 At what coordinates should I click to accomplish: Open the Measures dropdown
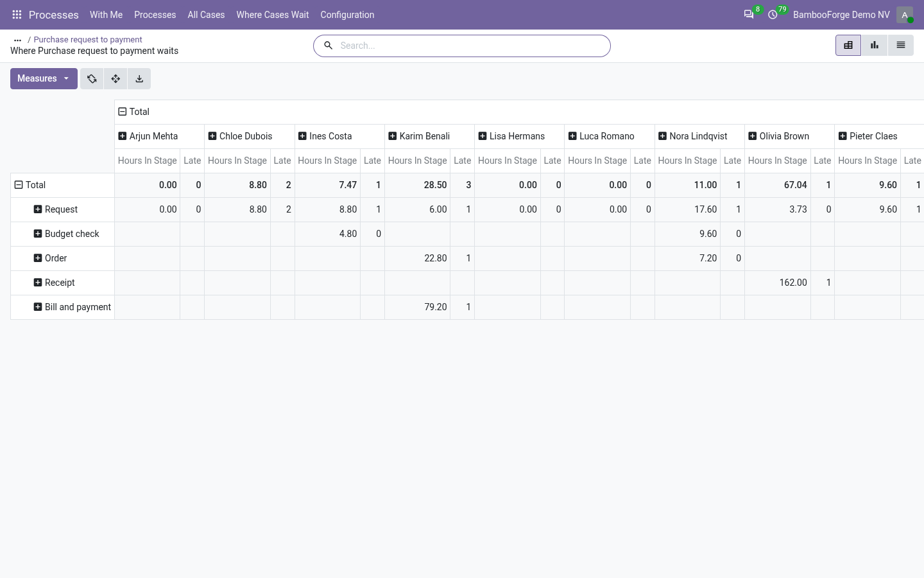44,79
